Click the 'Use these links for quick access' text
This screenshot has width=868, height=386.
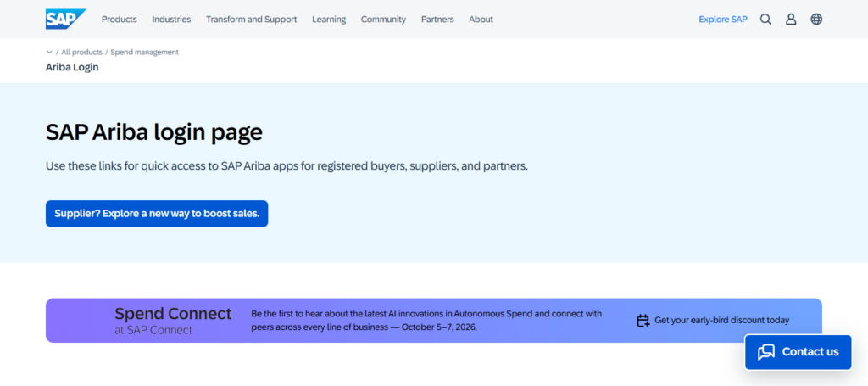point(287,166)
